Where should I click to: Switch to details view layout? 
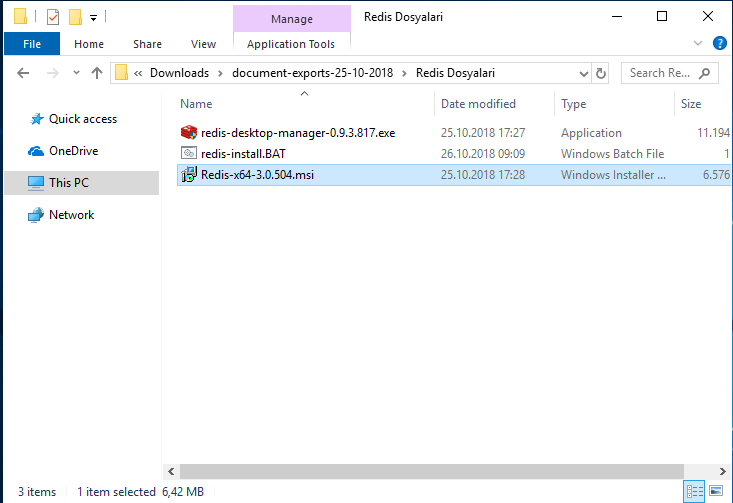tap(694, 492)
